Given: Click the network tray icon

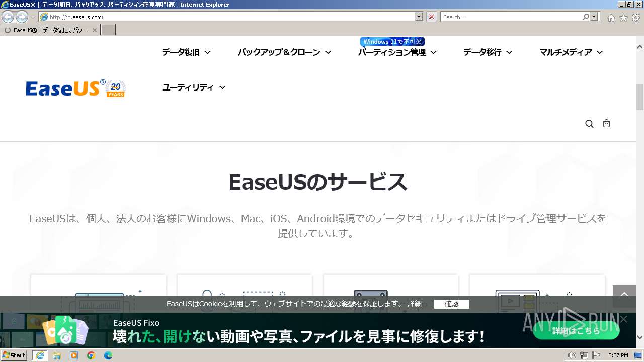Looking at the screenshot, I should (584, 355).
